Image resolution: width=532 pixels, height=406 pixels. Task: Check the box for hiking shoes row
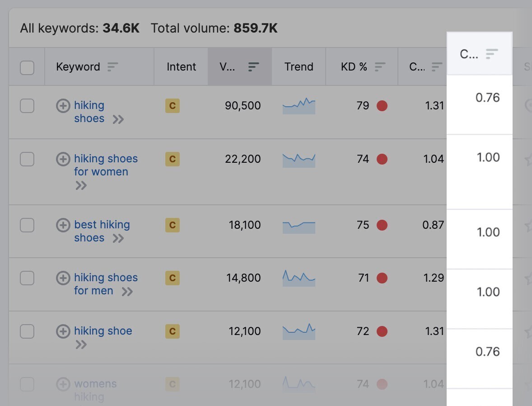pos(27,106)
